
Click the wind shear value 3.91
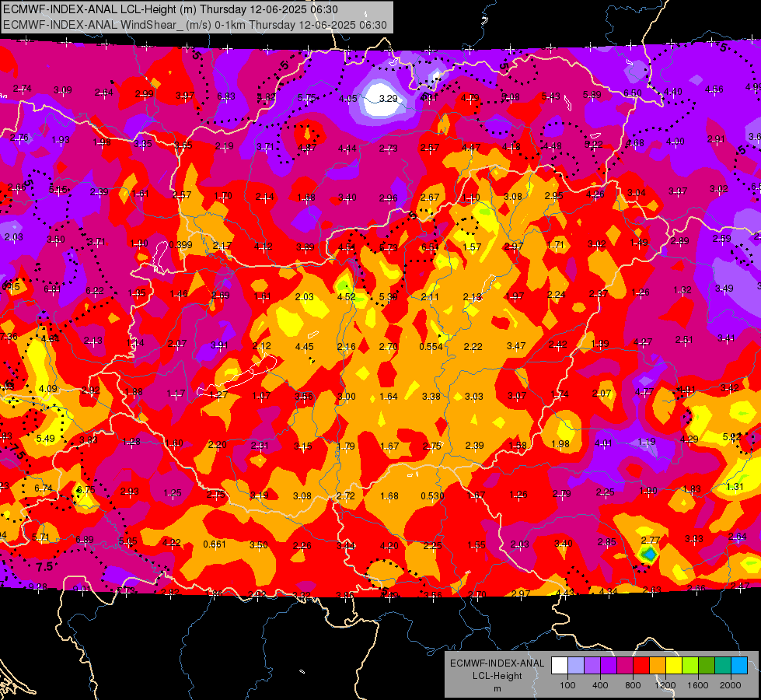(219, 345)
